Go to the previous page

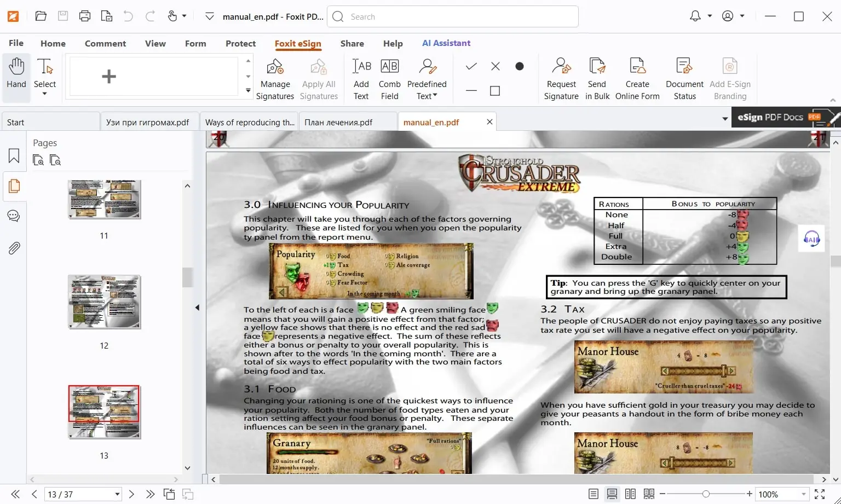tap(34, 494)
